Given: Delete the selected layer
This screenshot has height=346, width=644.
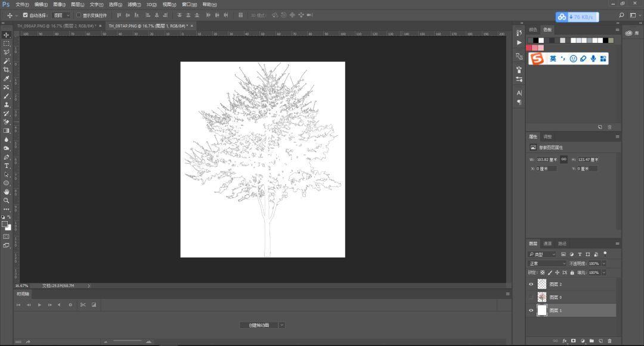Looking at the screenshot, I should pos(609,341).
